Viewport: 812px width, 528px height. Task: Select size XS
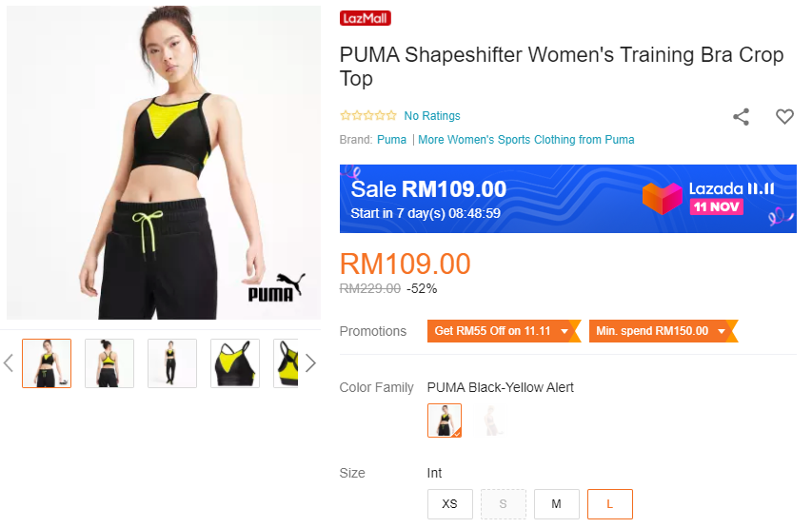(x=450, y=503)
